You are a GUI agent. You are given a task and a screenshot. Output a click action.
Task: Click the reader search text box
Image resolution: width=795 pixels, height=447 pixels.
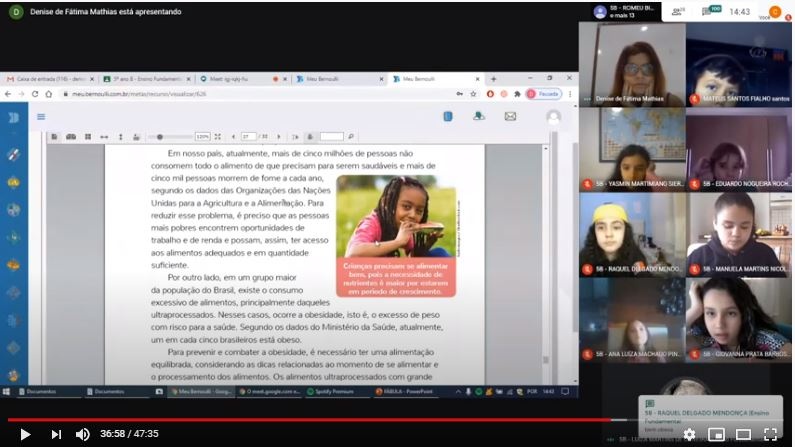click(x=332, y=136)
